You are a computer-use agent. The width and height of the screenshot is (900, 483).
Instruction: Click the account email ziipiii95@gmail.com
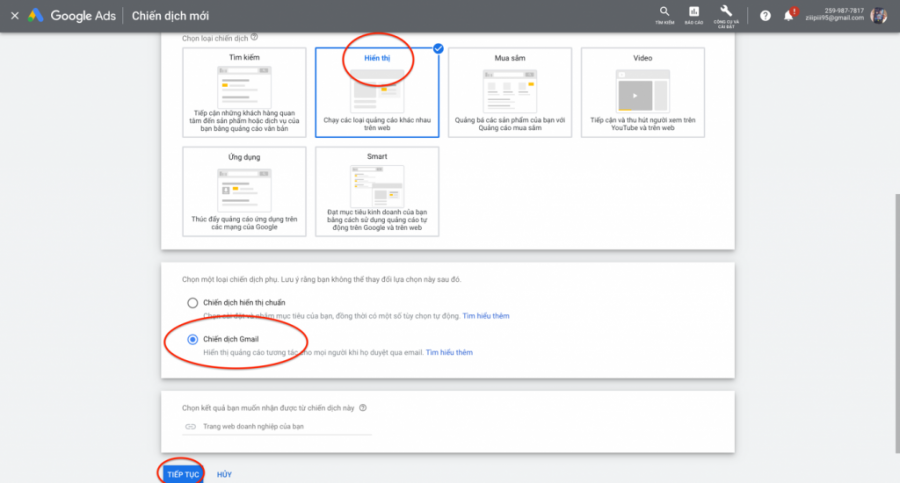(x=834, y=18)
